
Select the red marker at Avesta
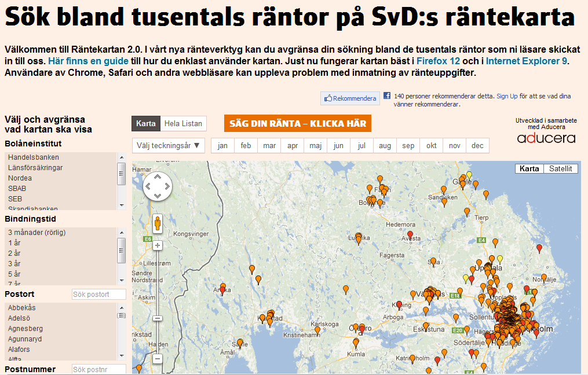(410, 236)
